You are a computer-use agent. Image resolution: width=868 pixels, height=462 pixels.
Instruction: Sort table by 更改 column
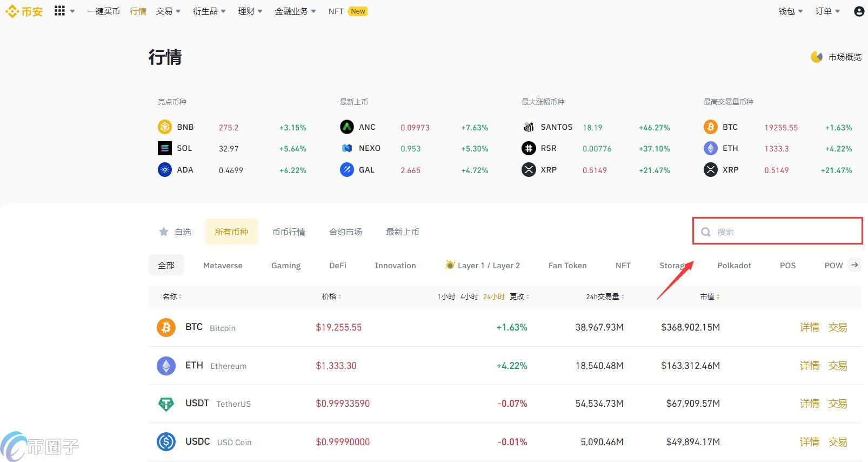(x=519, y=296)
